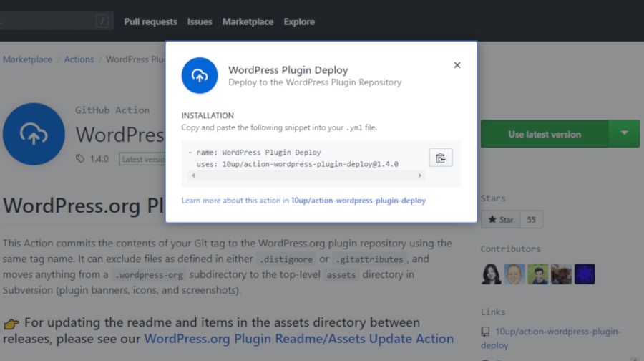Open Marketplace in the top navigation
Image resolution: width=644 pixels, height=361 pixels.
(248, 22)
